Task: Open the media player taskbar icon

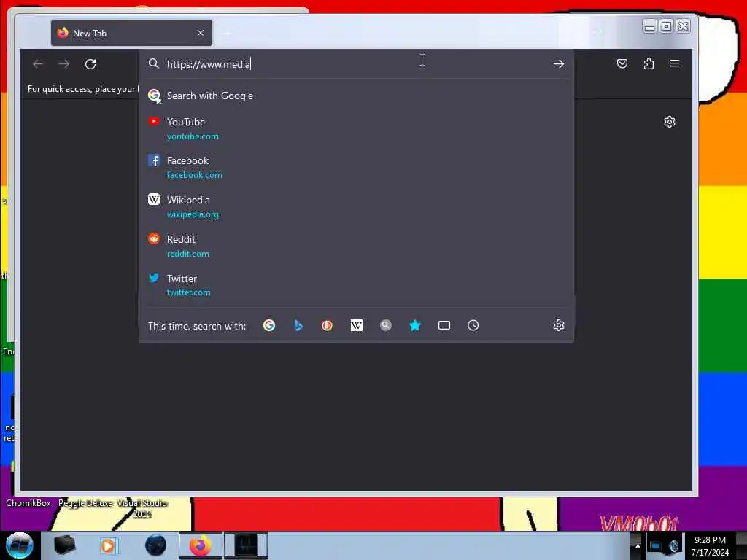Action: (x=109, y=545)
